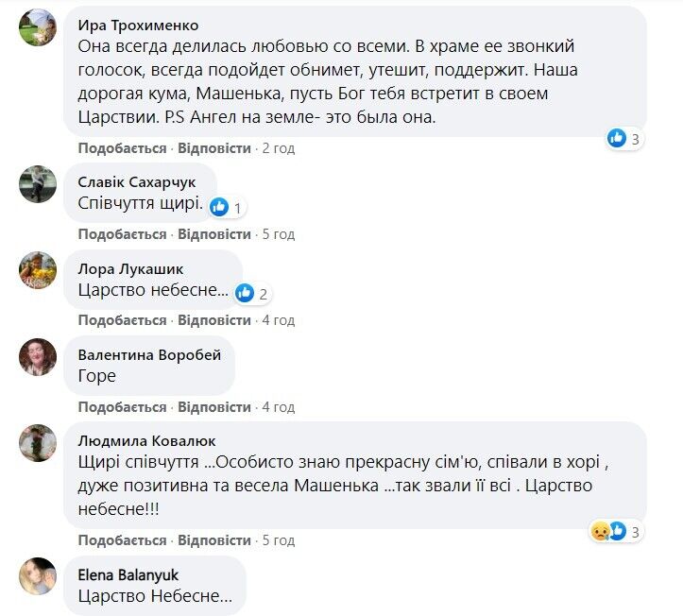The image size is (683, 616).
Task: Like Ира Трохименко's comment via Подобається
Action: point(122,148)
